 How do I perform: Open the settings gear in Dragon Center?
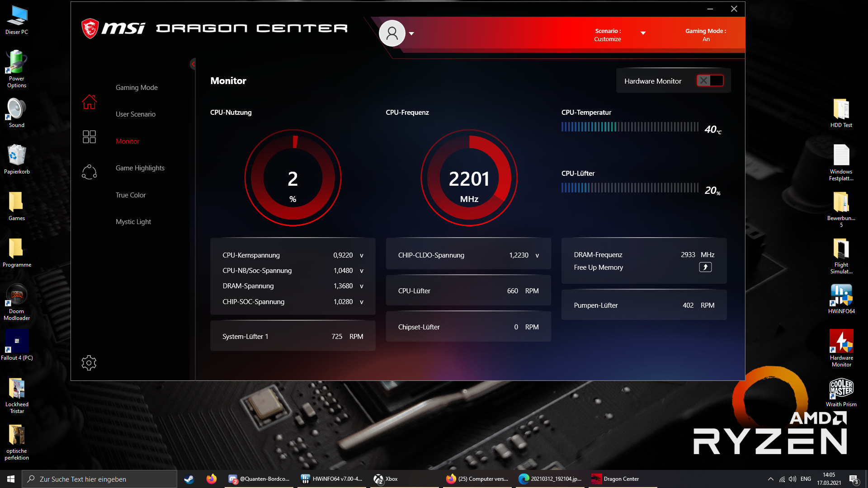tap(89, 363)
